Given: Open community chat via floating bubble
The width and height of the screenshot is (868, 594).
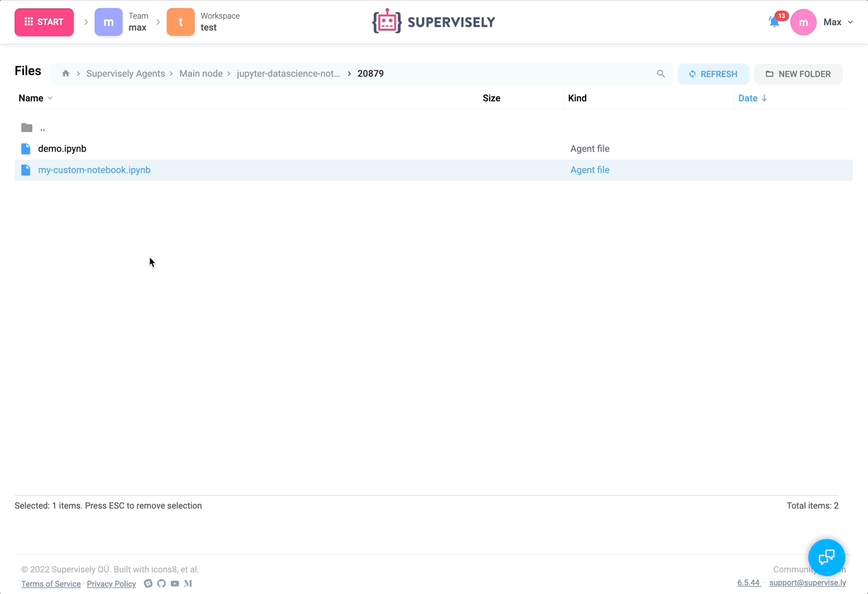Looking at the screenshot, I should (826, 557).
